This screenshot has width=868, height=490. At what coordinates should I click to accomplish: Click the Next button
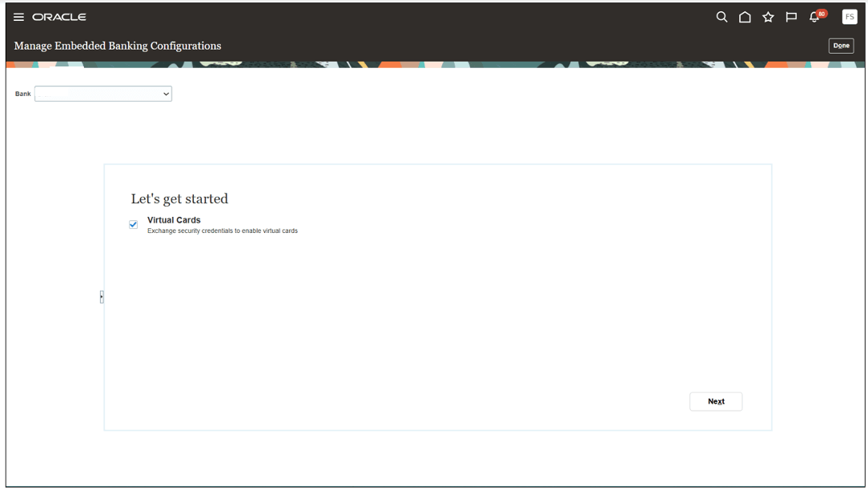(x=716, y=401)
